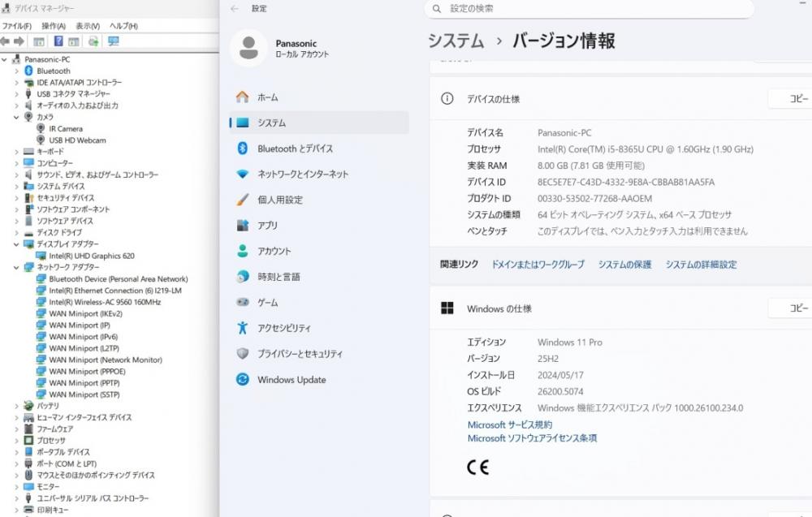Select WAN Miniport (SSTP) entry

[84, 394]
